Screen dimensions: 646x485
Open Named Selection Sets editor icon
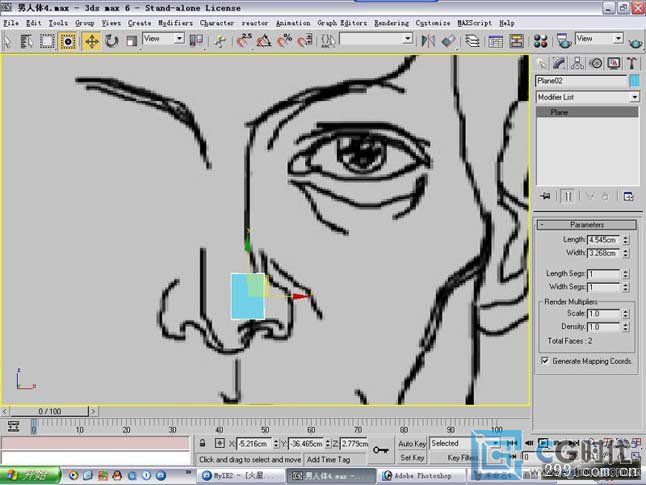coord(328,41)
